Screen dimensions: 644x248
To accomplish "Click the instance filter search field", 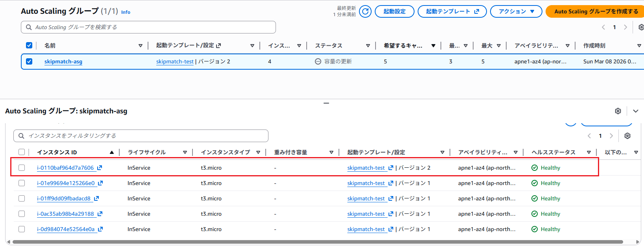I will (x=141, y=136).
